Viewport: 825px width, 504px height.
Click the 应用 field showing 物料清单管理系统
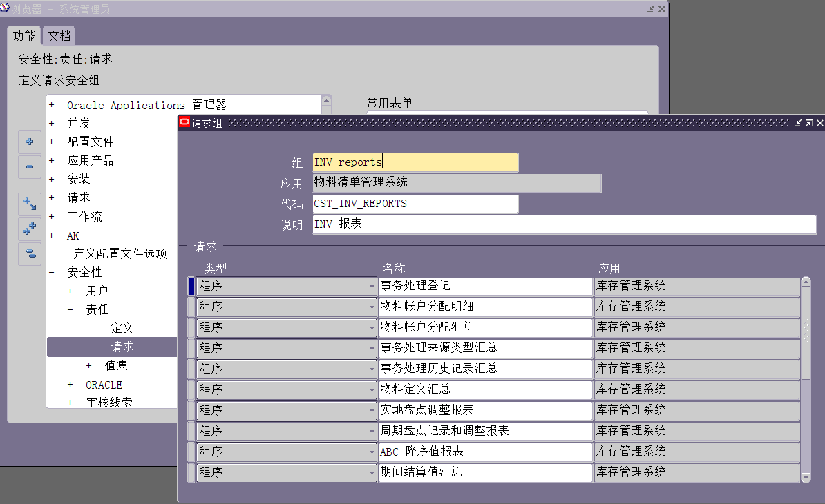tap(457, 183)
